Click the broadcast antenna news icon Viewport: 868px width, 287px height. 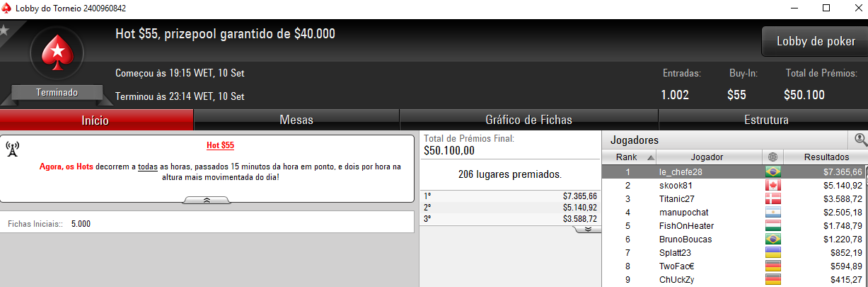tap(13, 149)
